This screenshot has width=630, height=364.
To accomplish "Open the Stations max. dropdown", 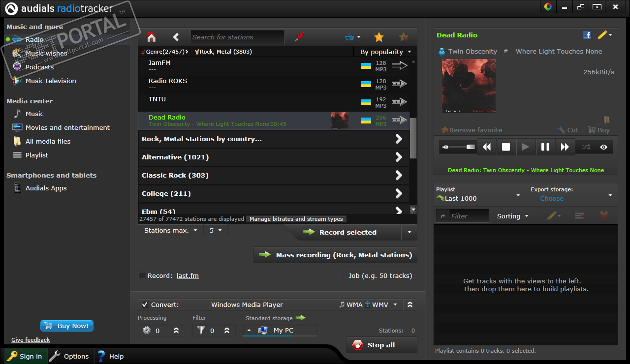I will pos(170,230).
